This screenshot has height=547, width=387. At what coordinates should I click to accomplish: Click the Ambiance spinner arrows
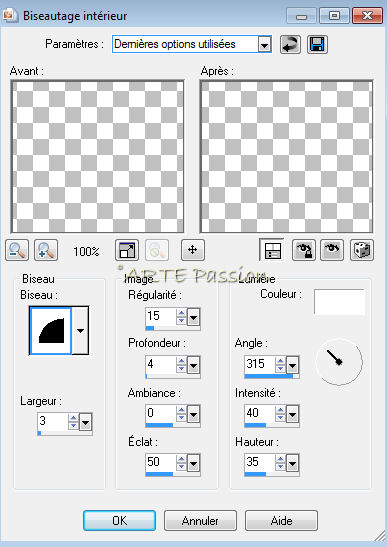click(x=181, y=414)
